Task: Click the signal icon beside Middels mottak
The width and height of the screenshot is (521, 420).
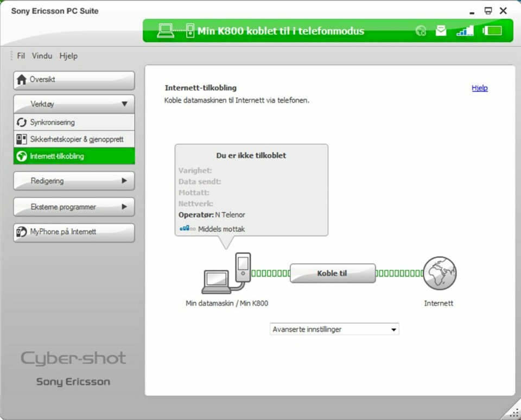Action: 187,228
